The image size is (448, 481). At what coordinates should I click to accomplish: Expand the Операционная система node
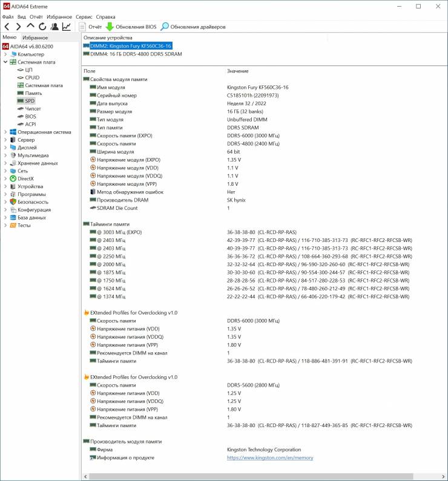tap(5, 132)
